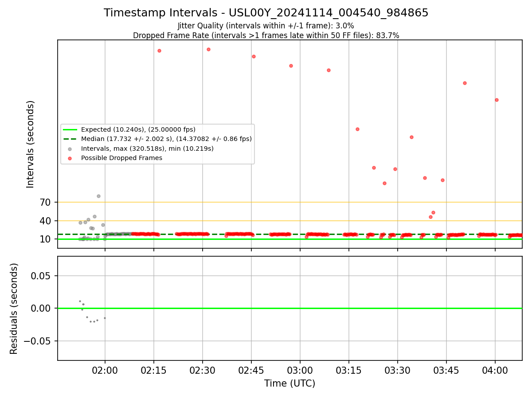Click the x-axis tick label '03:00'

tap(300, 370)
